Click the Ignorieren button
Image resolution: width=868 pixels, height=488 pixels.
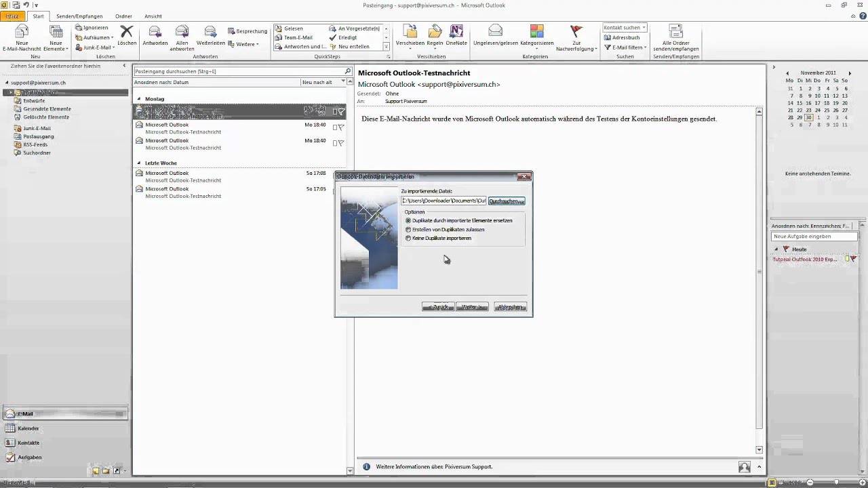click(x=92, y=28)
